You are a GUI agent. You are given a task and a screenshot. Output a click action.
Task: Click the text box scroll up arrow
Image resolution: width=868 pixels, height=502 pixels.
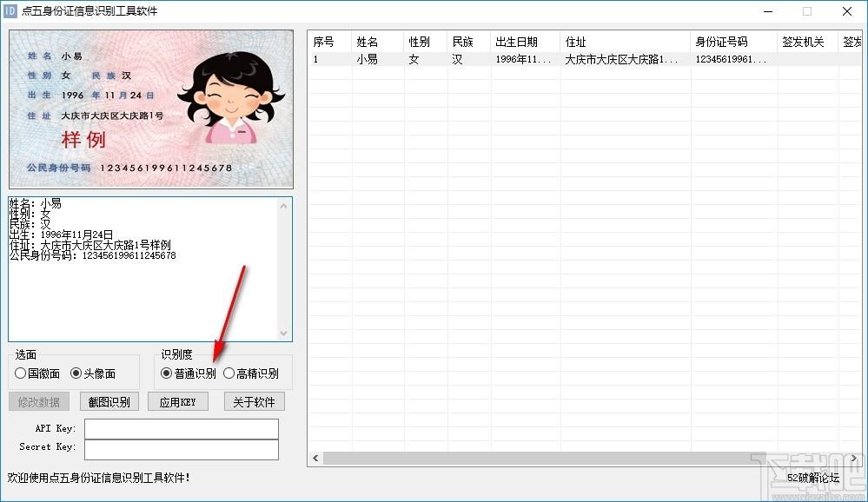(x=283, y=206)
